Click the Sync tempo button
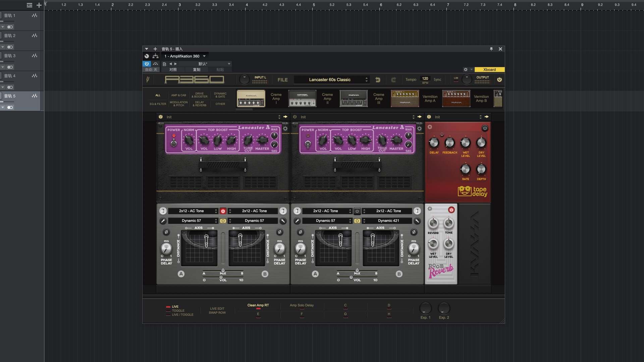 [x=437, y=79]
